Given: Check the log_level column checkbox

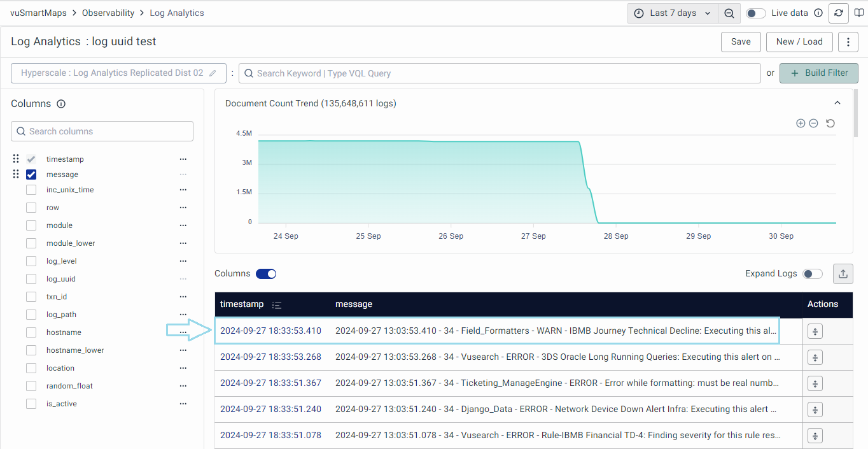Looking at the screenshot, I should pos(31,261).
